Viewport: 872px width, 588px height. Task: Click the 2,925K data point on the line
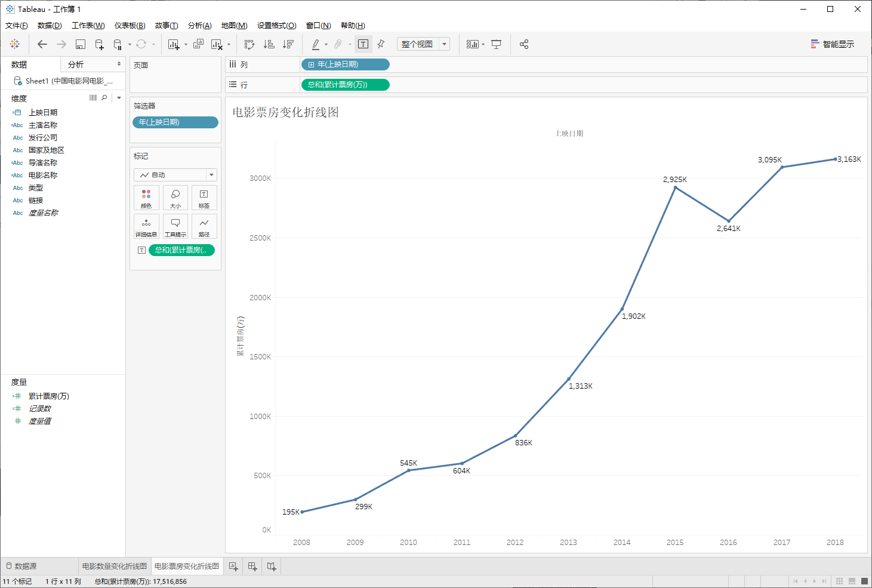pos(675,187)
